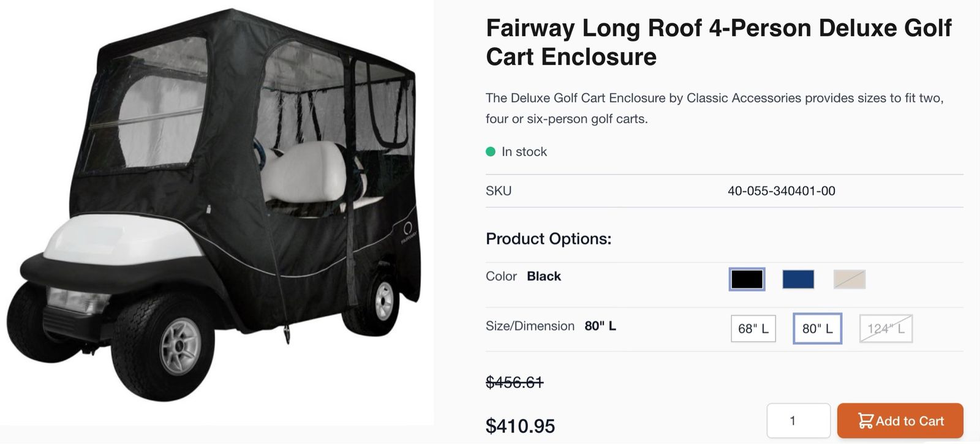980x444 pixels.
Task: Click the Color Black label
Action: 523,276
